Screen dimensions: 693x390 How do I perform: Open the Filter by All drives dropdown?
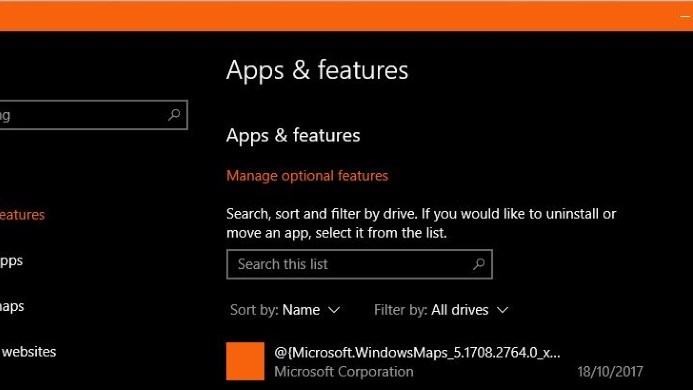coord(441,310)
